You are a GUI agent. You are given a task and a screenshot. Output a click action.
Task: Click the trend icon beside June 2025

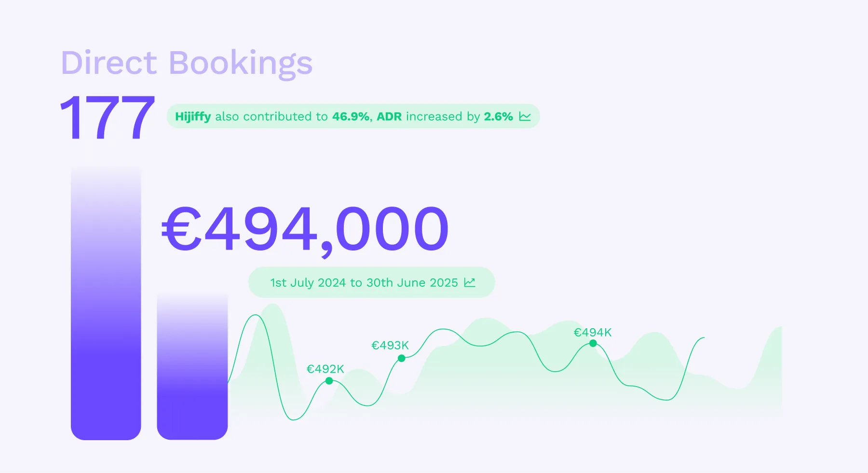click(x=470, y=282)
